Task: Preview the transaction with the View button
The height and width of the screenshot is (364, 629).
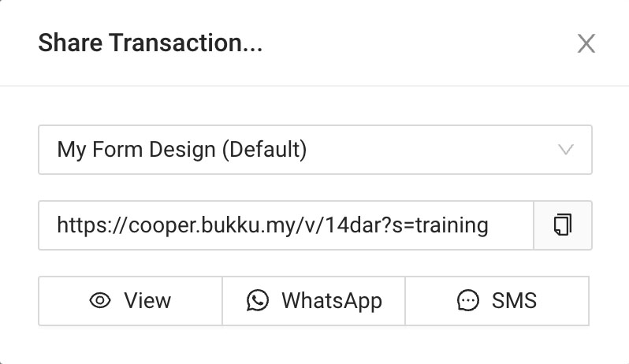Action: click(130, 300)
